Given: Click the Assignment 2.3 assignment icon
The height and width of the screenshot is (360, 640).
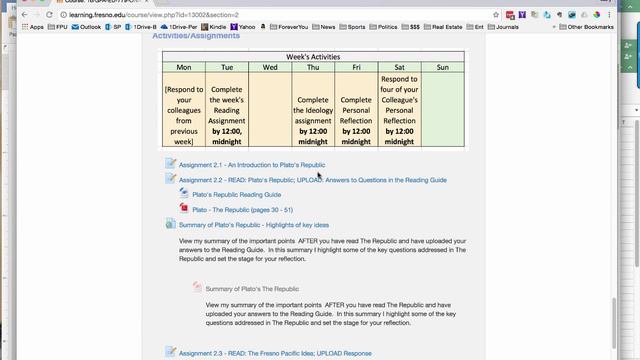Looking at the screenshot, I should point(171,352).
